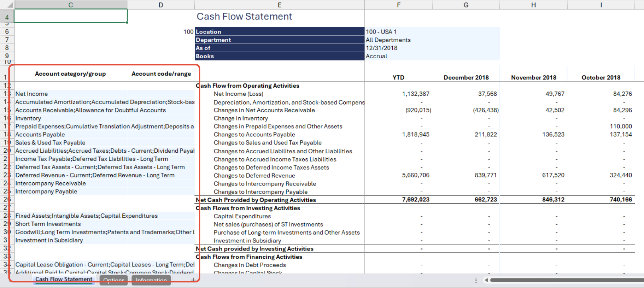This screenshot has height=288, width=644.
Task: Select 'Account code/range' header cell
Action: click(161, 74)
